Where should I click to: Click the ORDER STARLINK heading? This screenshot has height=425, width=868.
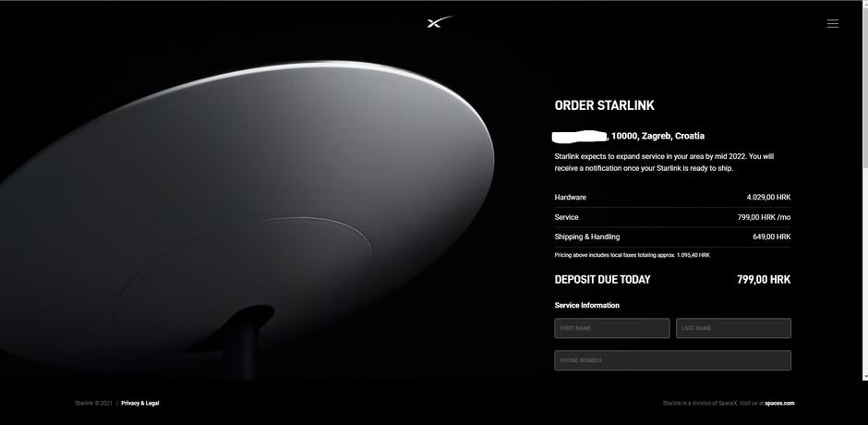(x=605, y=105)
